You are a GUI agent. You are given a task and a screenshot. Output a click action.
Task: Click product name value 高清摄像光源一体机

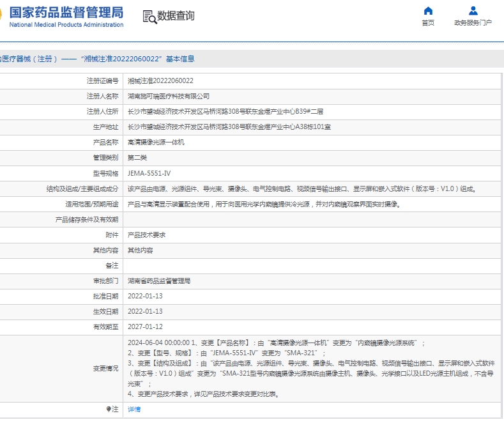[156, 142]
